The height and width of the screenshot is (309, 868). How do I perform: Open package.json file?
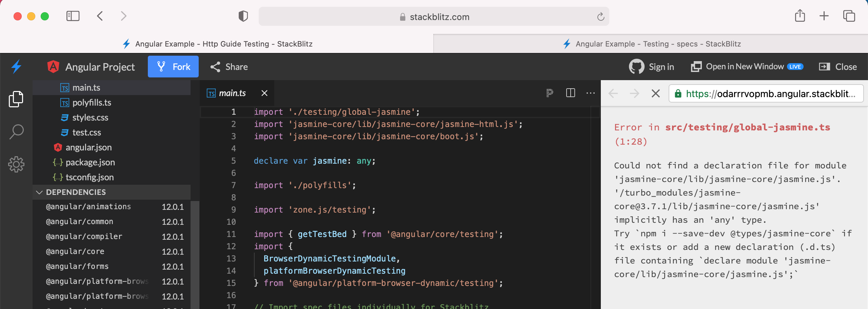pos(112,162)
